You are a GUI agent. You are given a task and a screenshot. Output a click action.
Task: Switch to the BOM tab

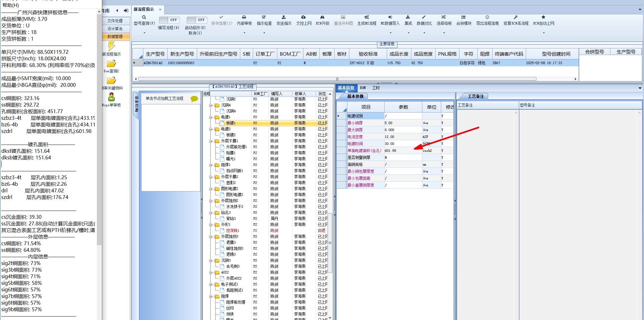[363, 88]
